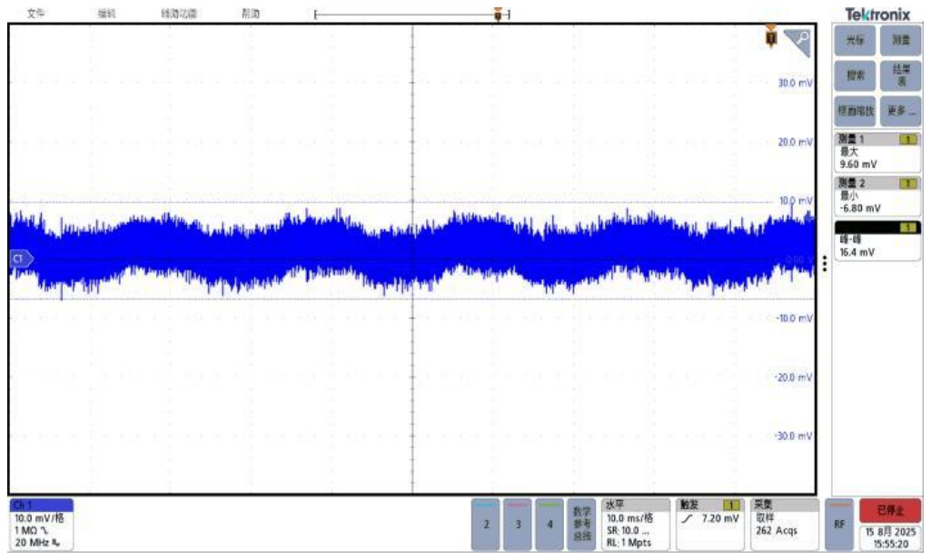The image size is (931, 560).
Task: Select the orange trigger position marker in the graticule
Action: point(771,37)
